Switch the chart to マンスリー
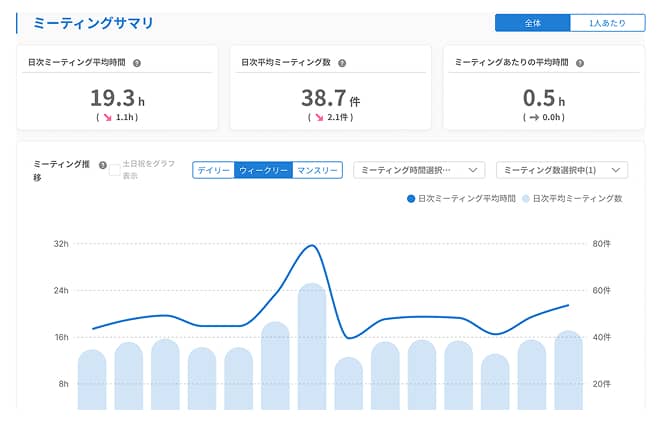The height and width of the screenshot is (422, 662). click(317, 170)
